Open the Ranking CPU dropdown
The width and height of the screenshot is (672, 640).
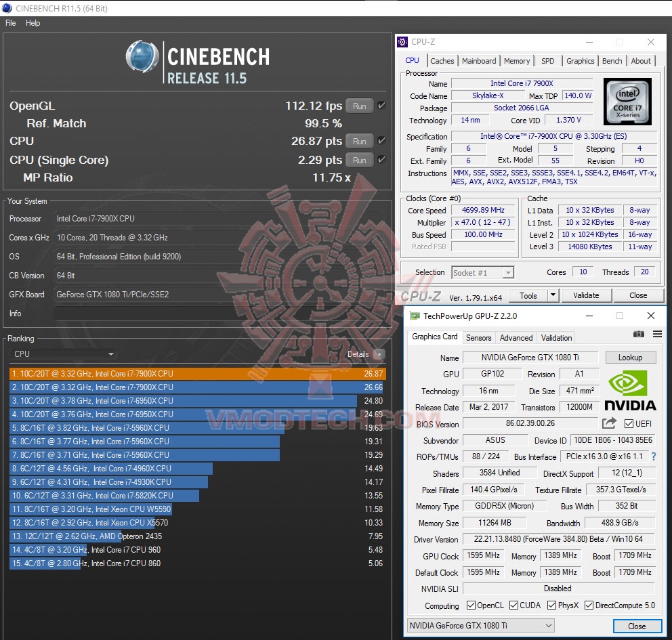click(x=64, y=354)
